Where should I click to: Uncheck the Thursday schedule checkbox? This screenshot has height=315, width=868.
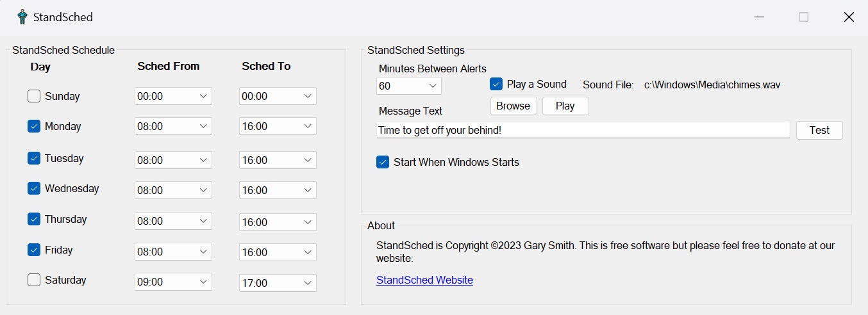tap(34, 220)
